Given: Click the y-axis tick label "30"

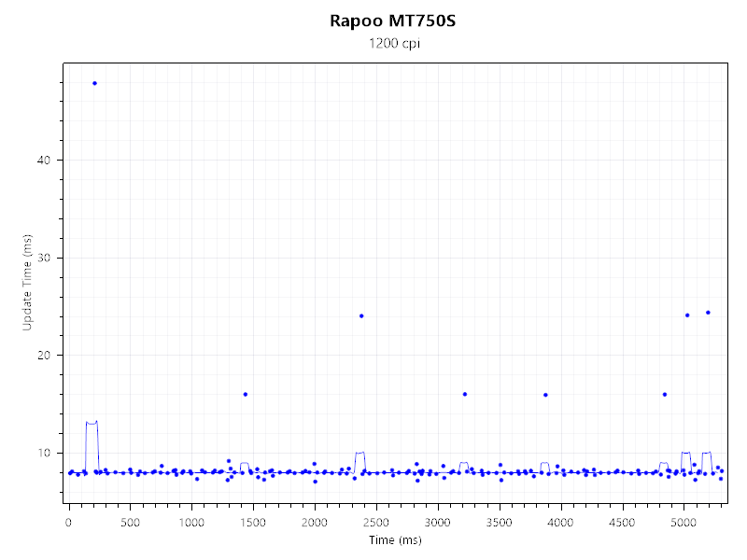Looking at the screenshot, I should coord(43,258).
